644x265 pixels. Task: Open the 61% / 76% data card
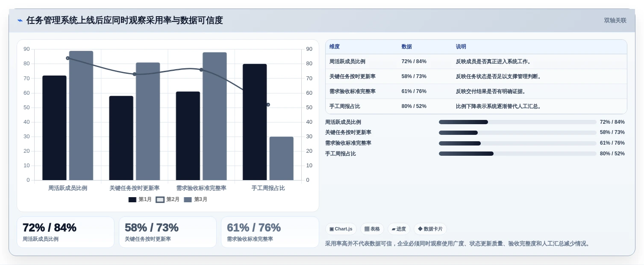click(x=270, y=232)
